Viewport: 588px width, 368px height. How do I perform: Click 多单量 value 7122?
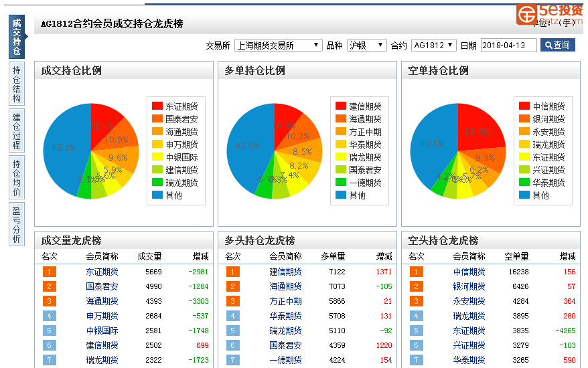[x=337, y=272]
